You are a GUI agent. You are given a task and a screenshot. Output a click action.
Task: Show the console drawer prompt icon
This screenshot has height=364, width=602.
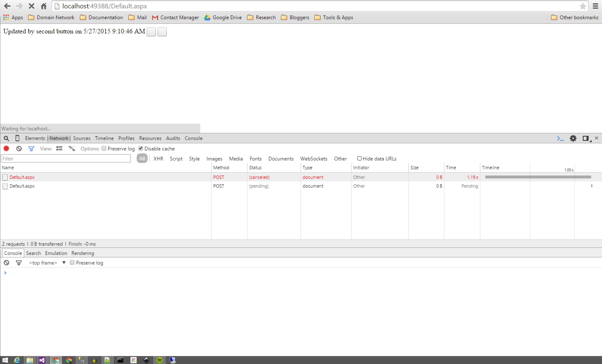[560, 138]
